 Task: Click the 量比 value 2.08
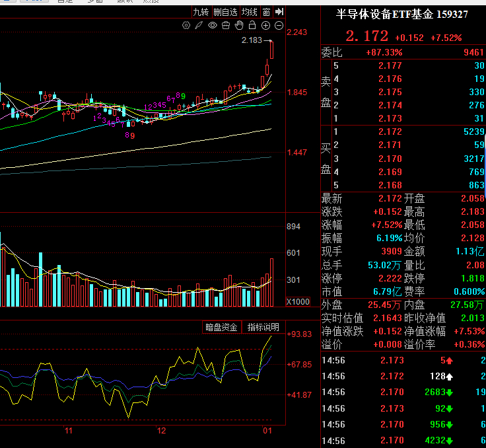[x=475, y=265]
